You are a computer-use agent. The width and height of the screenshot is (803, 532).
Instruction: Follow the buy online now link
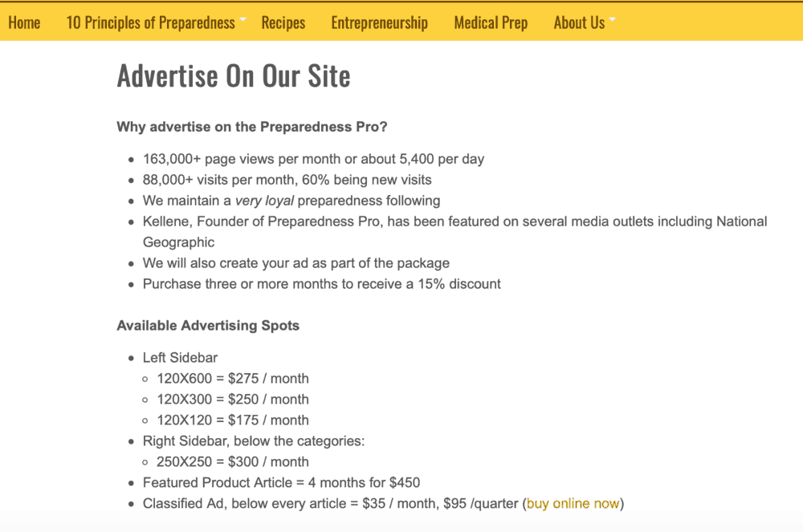(573, 503)
